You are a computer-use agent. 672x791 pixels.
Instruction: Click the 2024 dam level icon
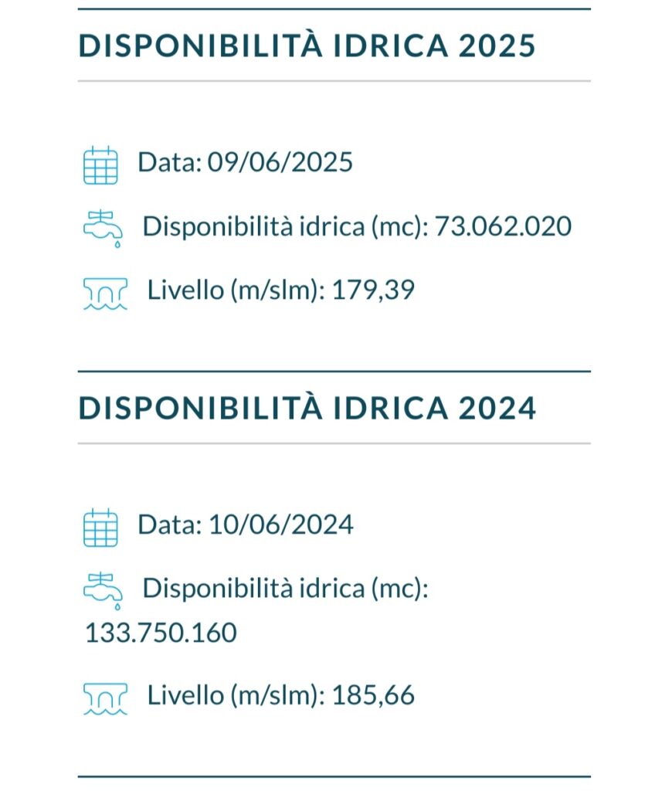pyautogui.click(x=105, y=699)
